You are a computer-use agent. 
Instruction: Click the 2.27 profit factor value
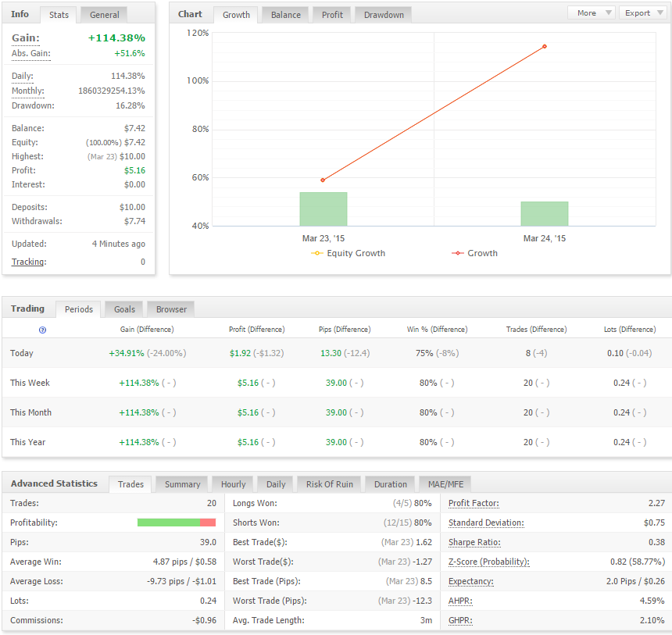click(656, 504)
